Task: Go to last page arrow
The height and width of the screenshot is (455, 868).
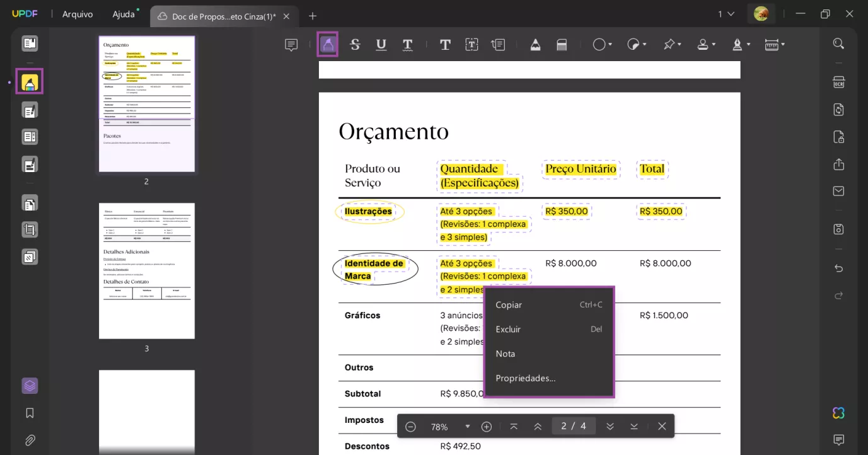Action: pos(634,427)
